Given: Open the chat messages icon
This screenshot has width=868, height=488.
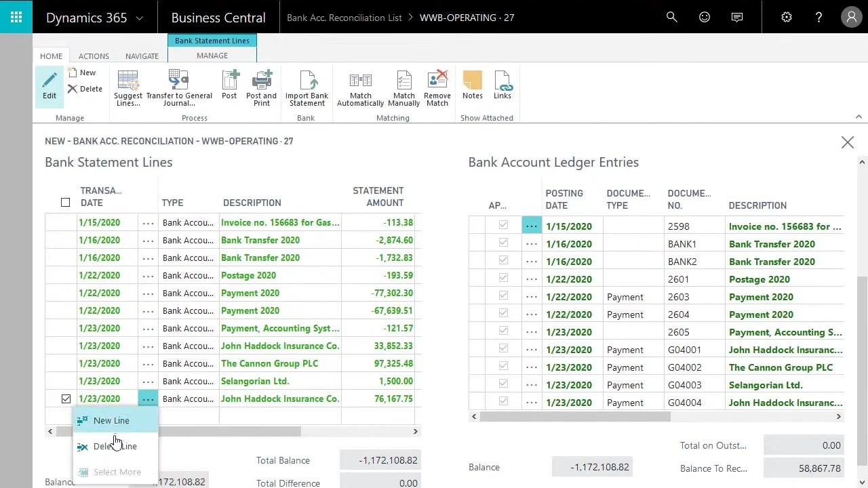Looking at the screenshot, I should [x=737, y=18].
